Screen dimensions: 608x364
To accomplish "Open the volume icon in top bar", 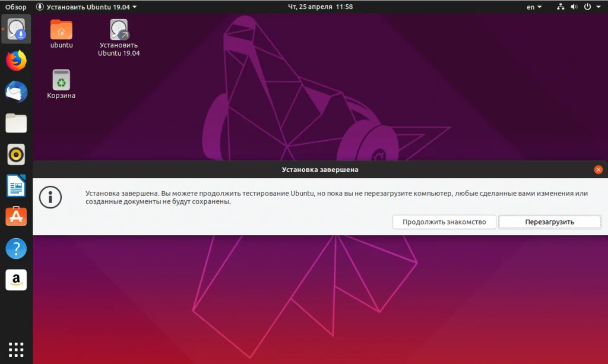I will tap(574, 7).
